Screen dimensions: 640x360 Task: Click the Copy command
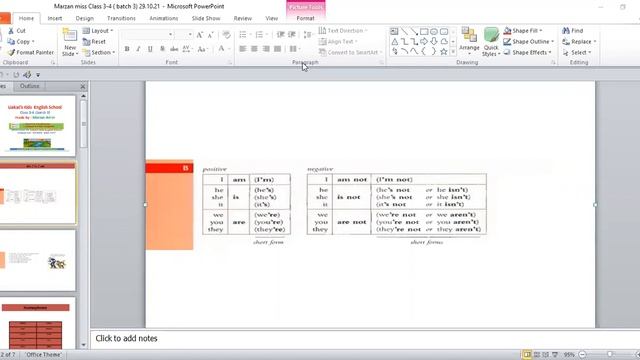20,42
